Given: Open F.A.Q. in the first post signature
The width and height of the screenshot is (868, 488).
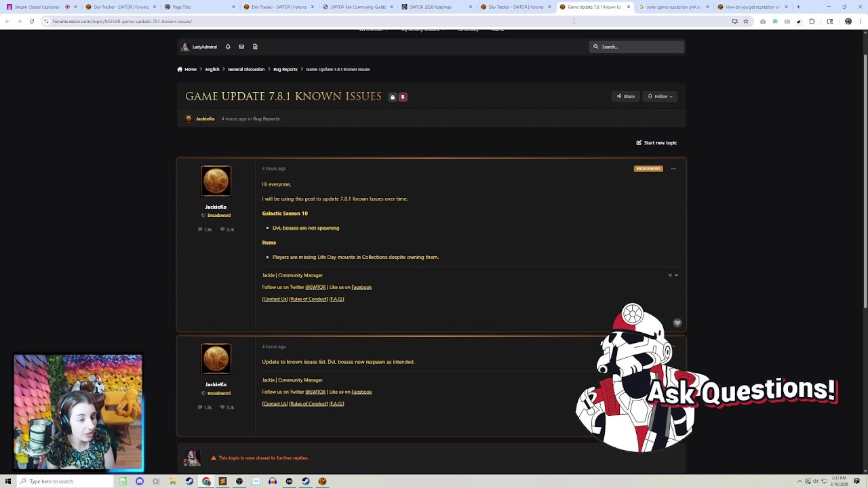Looking at the screenshot, I should coord(337,300).
